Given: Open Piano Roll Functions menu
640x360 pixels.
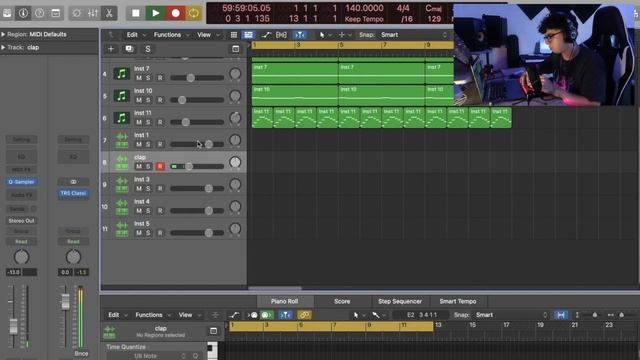Looking at the screenshot, I should (x=152, y=315).
